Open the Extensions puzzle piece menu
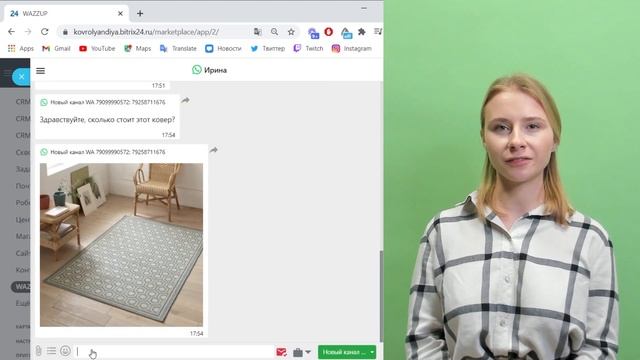The image size is (640, 360). click(362, 32)
